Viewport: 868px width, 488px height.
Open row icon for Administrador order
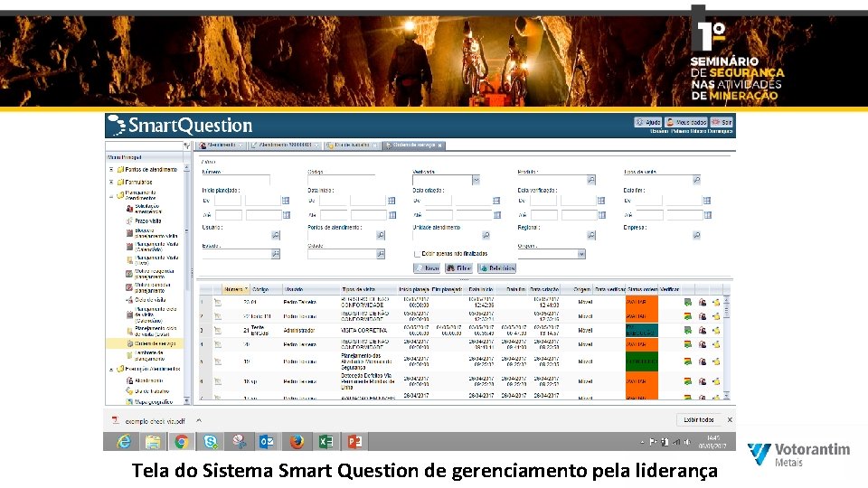(x=218, y=331)
